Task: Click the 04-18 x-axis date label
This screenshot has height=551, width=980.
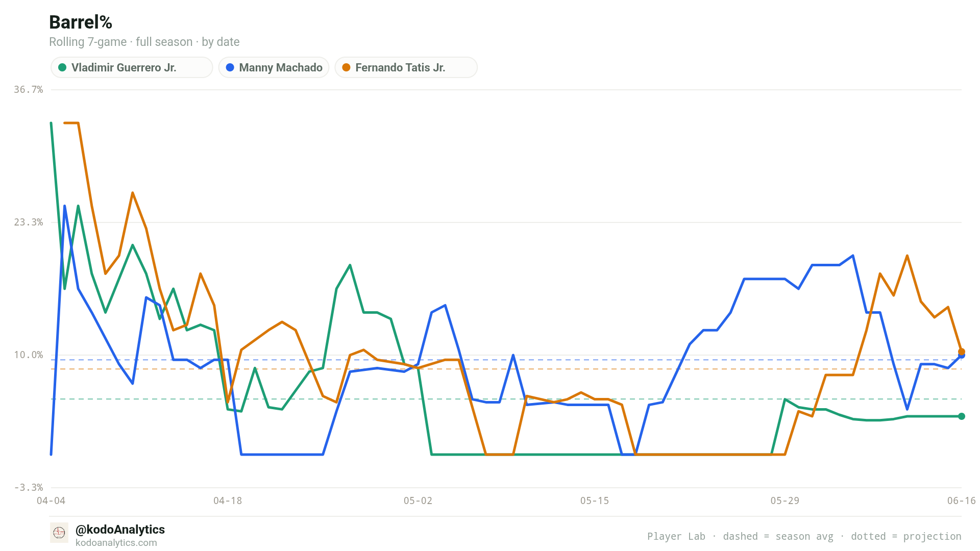Action: (x=228, y=501)
